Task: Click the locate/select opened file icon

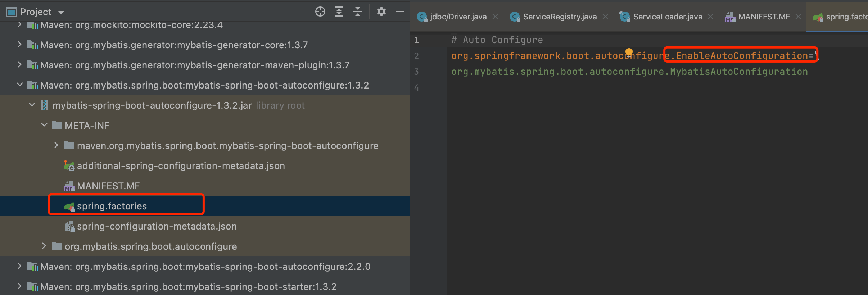Action: [320, 12]
